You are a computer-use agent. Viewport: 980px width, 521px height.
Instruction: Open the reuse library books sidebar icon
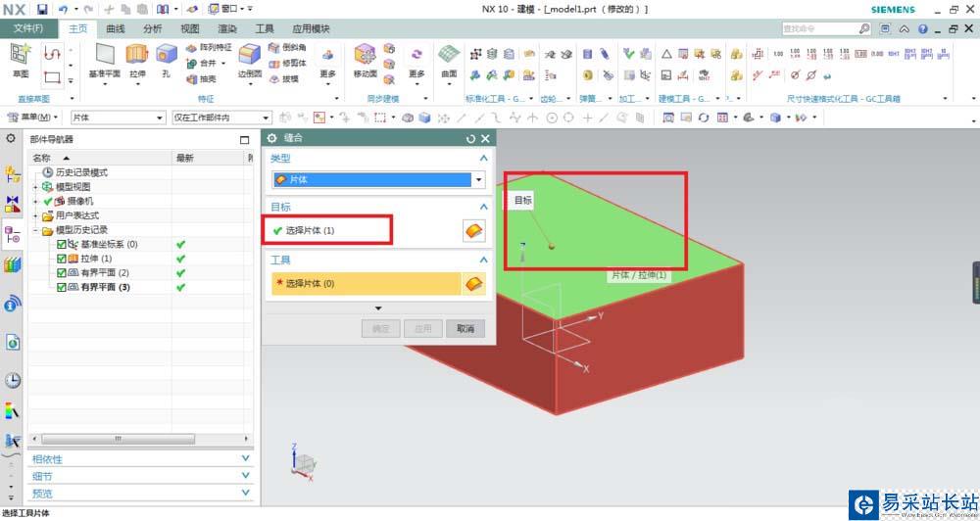click(12, 264)
